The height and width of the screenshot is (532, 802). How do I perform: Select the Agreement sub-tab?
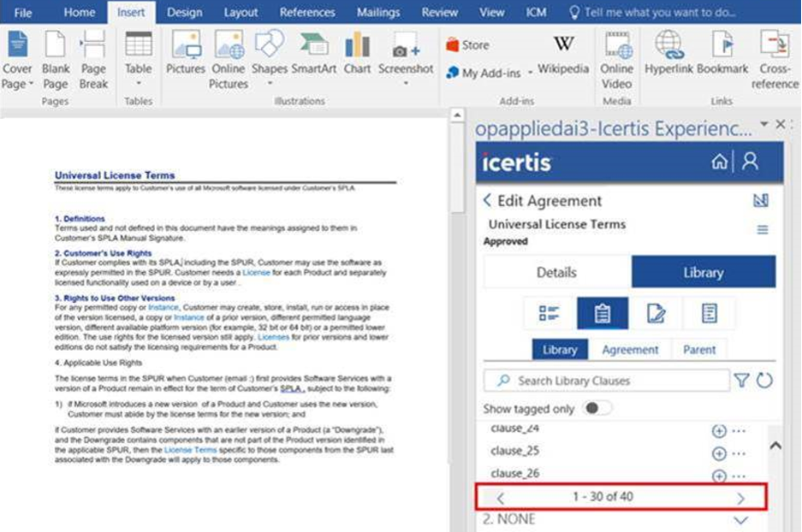tap(630, 350)
